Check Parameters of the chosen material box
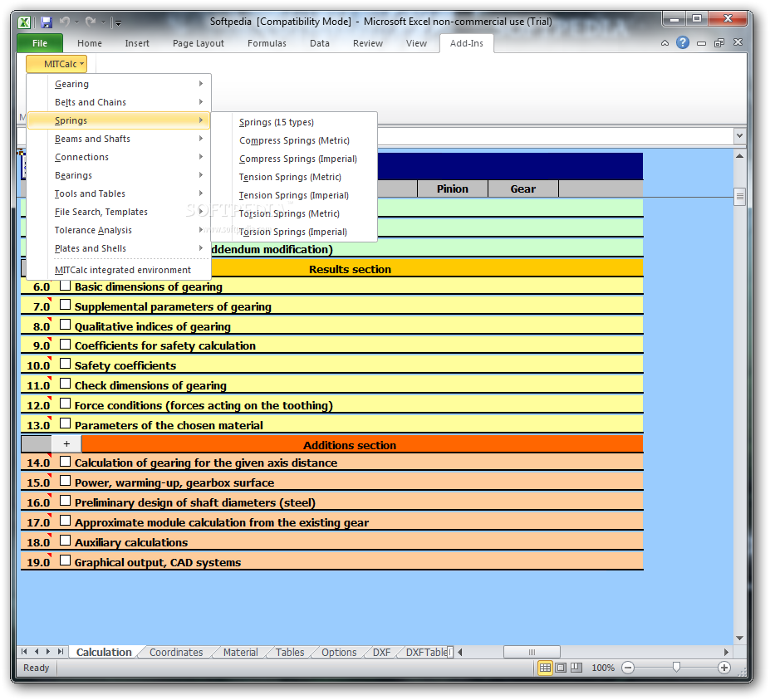Viewport: 770px width, 700px height. [65, 423]
